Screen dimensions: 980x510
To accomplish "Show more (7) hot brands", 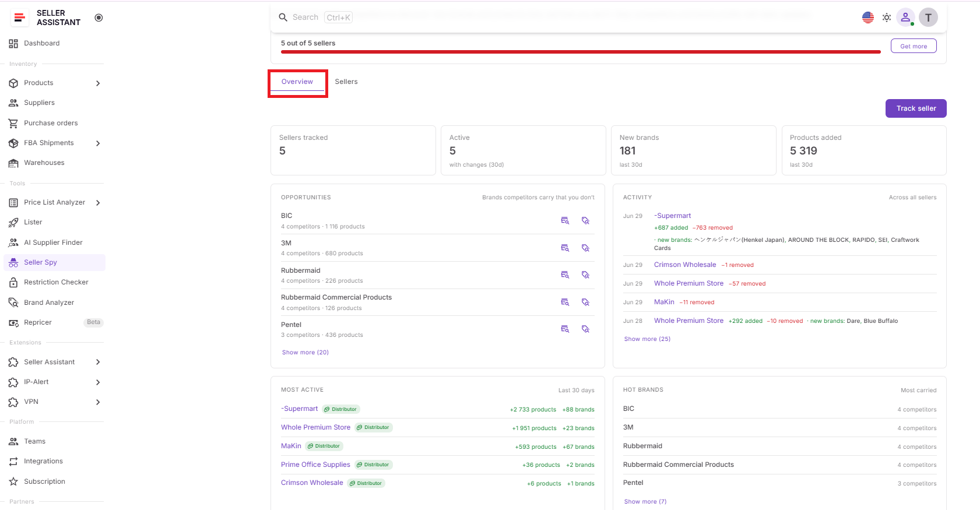I will pyautogui.click(x=645, y=502).
